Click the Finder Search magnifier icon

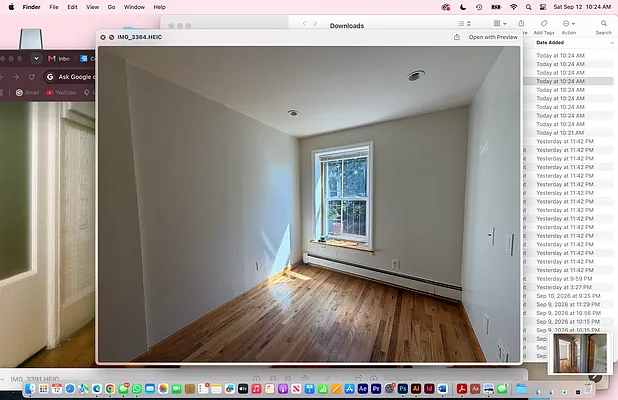click(603, 23)
